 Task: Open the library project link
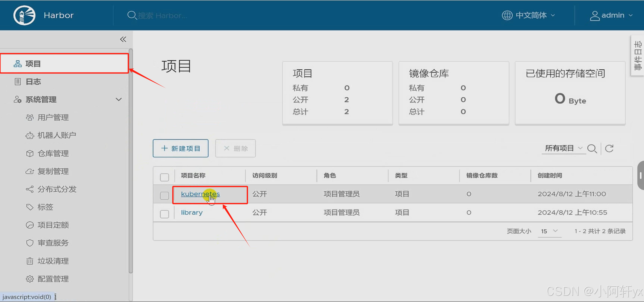point(192,212)
